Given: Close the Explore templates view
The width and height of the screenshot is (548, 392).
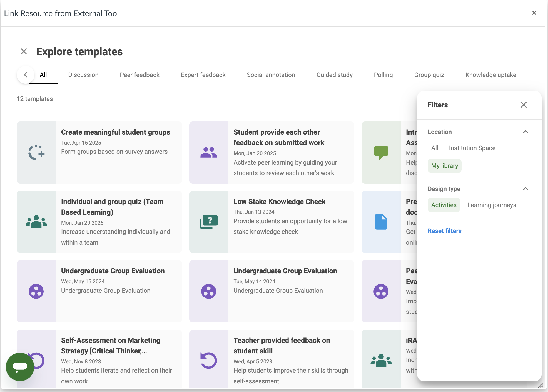Looking at the screenshot, I should pos(24,51).
